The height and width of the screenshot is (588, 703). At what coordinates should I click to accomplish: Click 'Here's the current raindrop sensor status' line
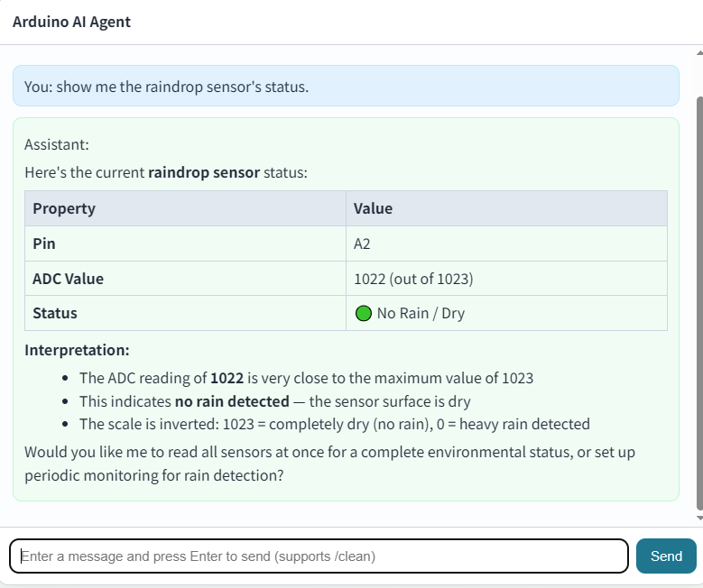point(166,172)
